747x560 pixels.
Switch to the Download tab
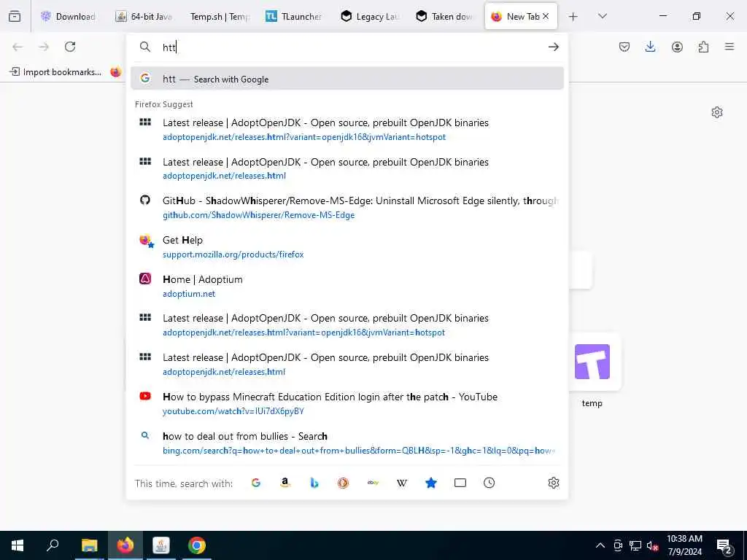(69, 16)
